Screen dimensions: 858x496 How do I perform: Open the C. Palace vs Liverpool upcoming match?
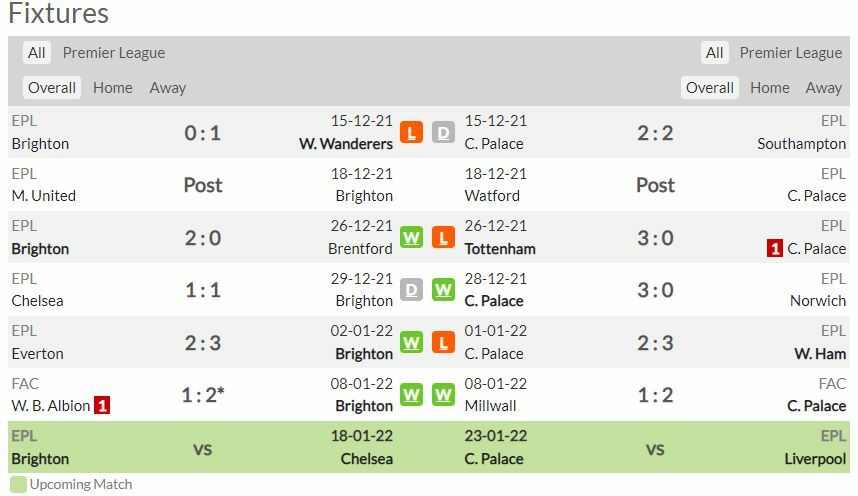coord(655,449)
